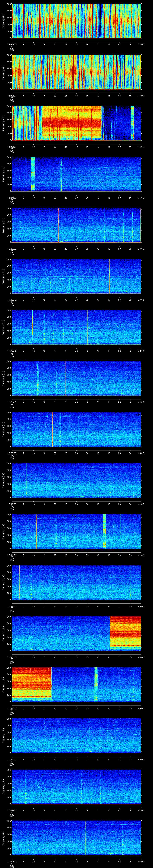Open the spectrogram panel starting at 13:37:00
This screenshot has width=153, height=868.
tap(77, 327)
